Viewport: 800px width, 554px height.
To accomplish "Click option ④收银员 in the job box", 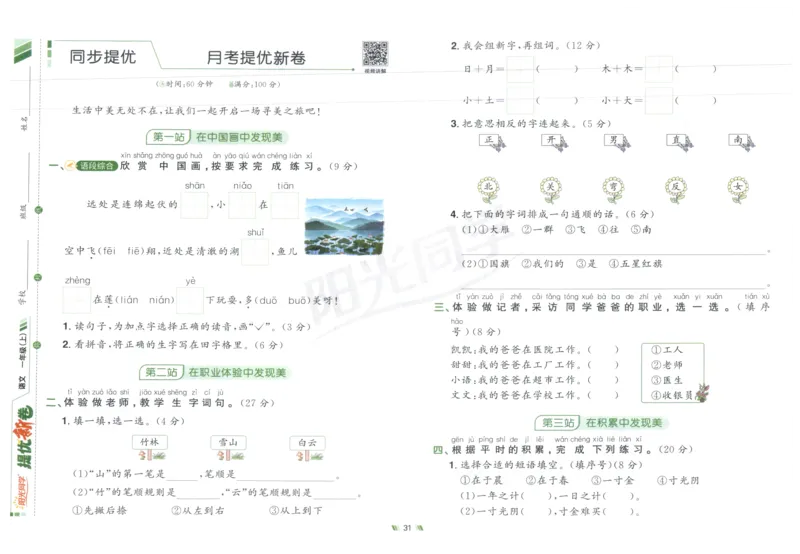I will [x=672, y=395].
